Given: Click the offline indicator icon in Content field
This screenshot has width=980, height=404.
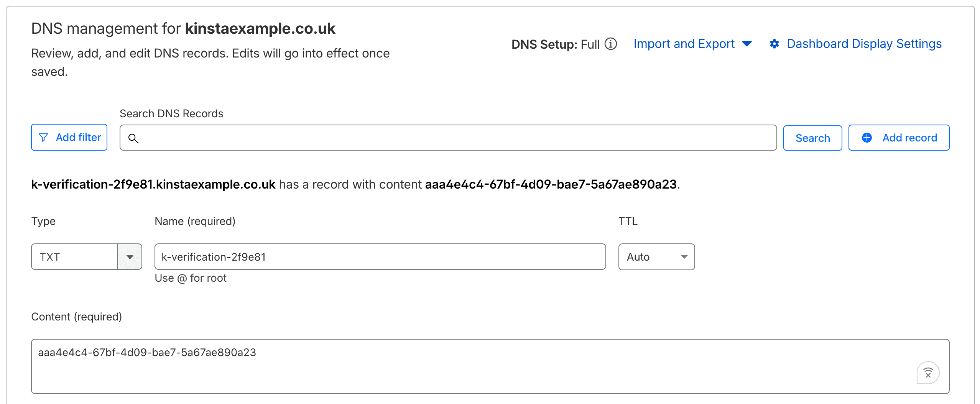Looking at the screenshot, I should 928,372.
